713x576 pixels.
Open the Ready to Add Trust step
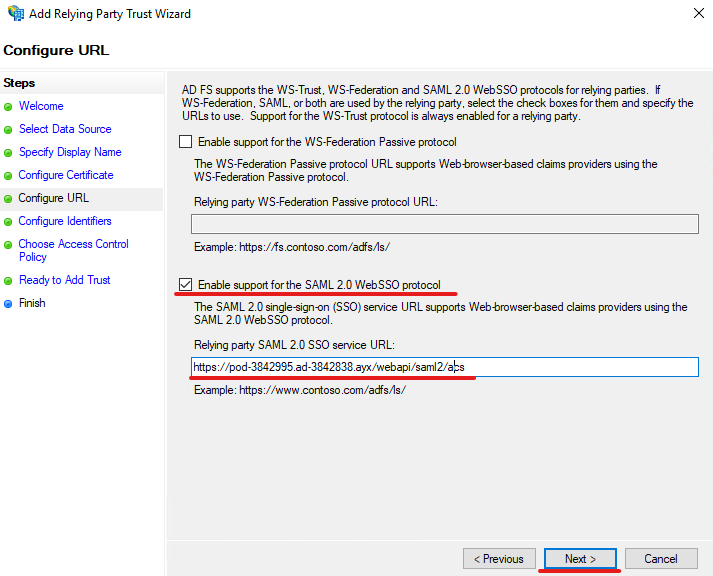pos(65,280)
